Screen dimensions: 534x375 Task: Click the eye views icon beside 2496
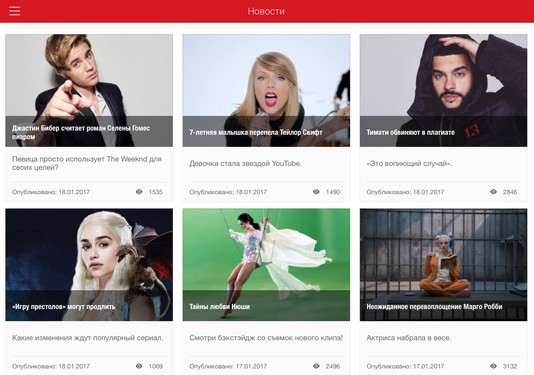[x=316, y=366]
